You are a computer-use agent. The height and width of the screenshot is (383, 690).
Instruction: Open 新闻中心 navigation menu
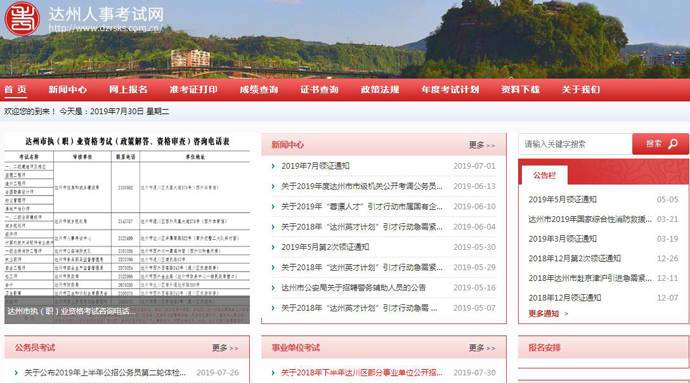click(68, 90)
